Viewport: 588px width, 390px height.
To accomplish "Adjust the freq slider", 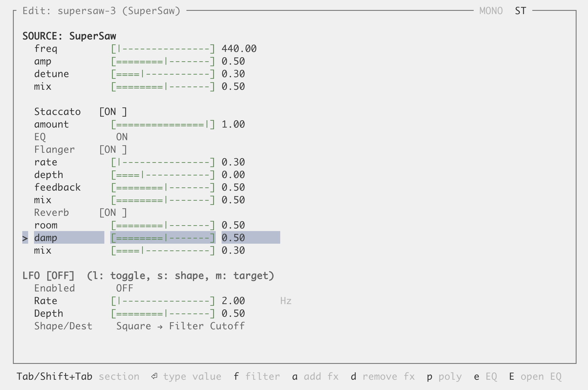I will (x=163, y=49).
